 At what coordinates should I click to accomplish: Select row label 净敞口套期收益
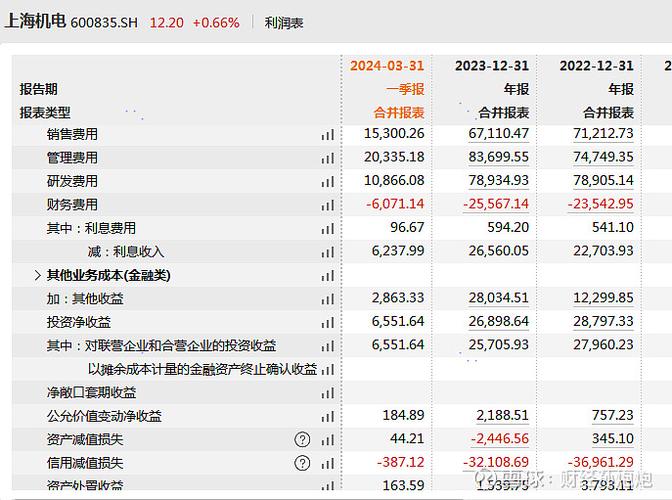(91, 392)
